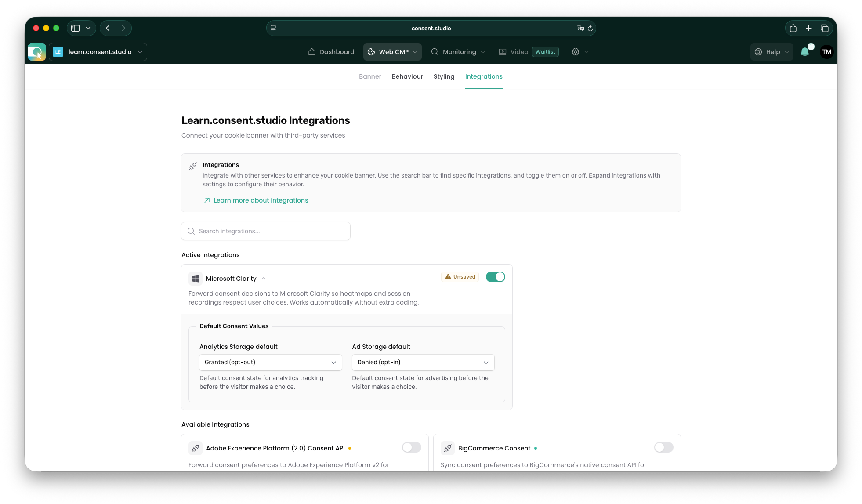This screenshot has height=504, width=862.
Task: Open the page settings icon in address bar
Action: tap(273, 28)
